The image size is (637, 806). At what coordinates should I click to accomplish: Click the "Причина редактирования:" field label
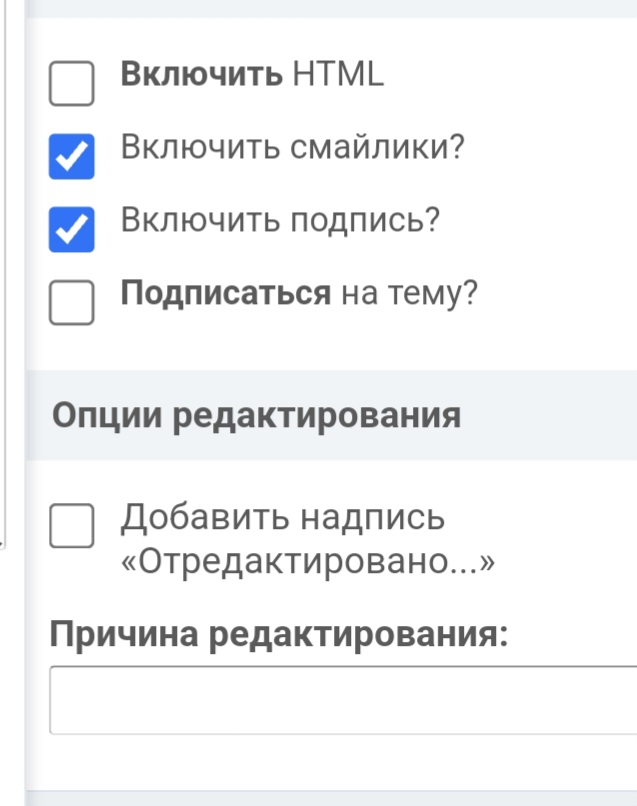[x=279, y=634]
